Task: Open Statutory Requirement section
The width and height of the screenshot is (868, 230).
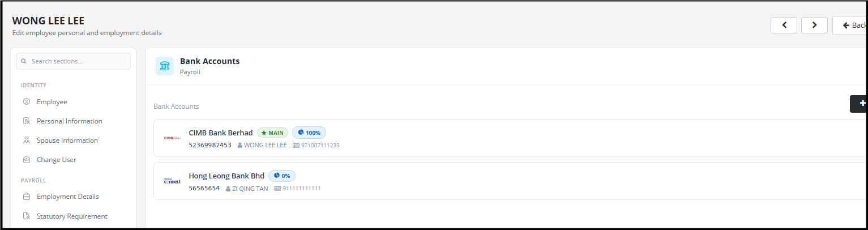Action: [72, 216]
